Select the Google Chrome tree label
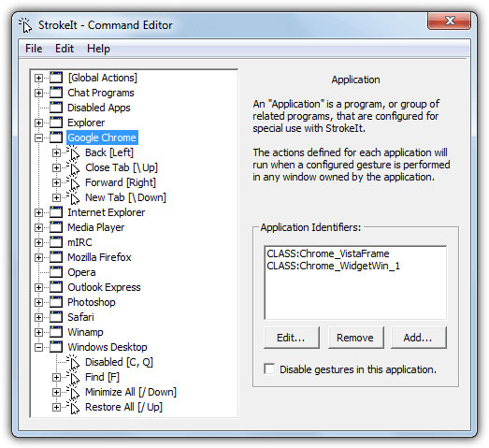The image size is (489, 448). click(102, 137)
